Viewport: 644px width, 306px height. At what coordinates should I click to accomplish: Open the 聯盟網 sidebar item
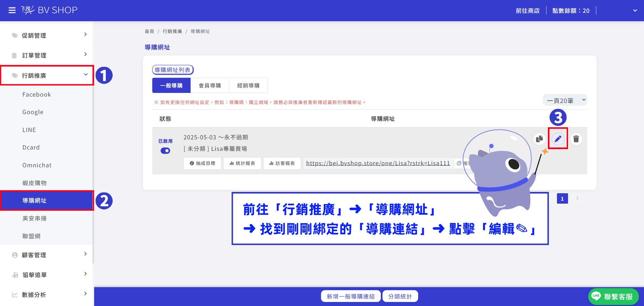point(31,236)
